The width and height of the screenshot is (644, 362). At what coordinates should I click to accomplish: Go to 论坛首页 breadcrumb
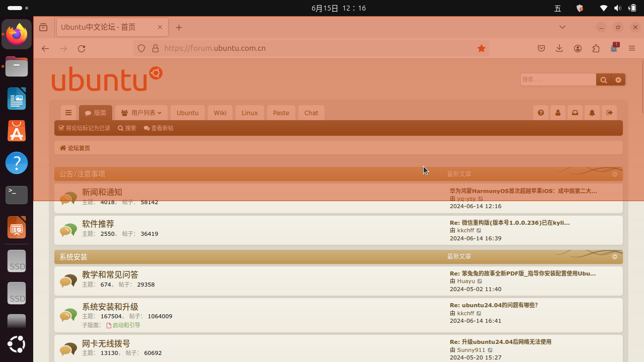coord(75,148)
